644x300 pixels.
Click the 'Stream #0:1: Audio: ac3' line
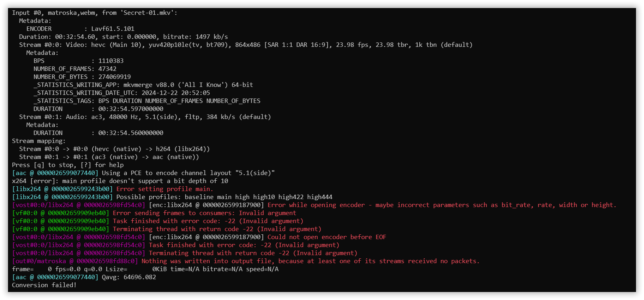145,117
